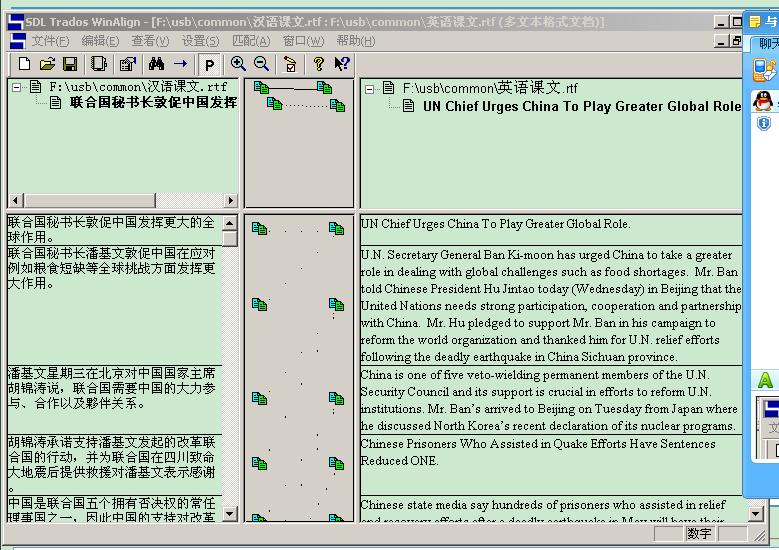Zoom out with the minus magnifier
The height and width of the screenshot is (550, 779).
click(261, 64)
